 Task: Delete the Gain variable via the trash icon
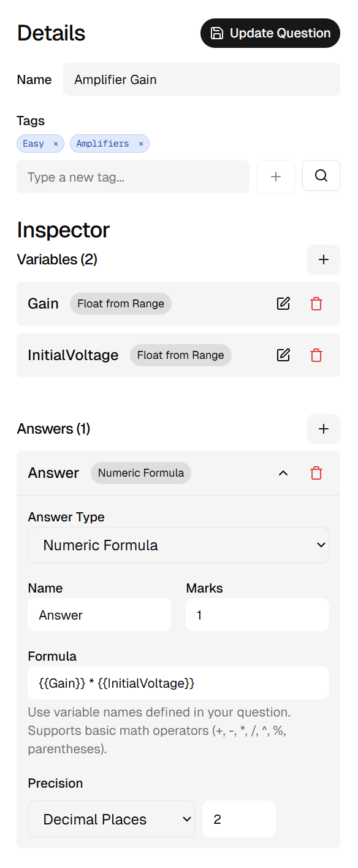(x=316, y=303)
